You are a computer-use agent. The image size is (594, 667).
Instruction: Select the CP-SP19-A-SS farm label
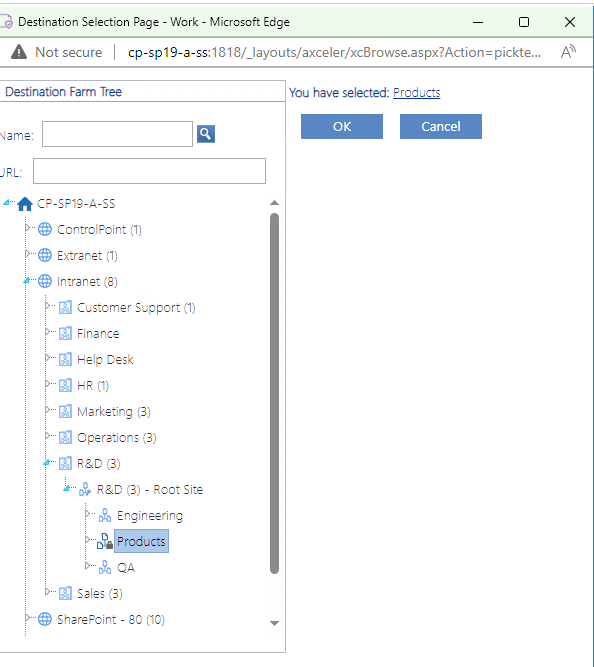pyautogui.click(x=76, y=204)
